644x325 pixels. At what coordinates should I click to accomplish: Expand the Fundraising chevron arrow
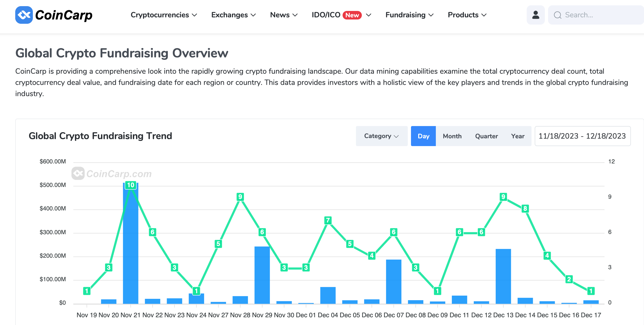tap(431, 15)
